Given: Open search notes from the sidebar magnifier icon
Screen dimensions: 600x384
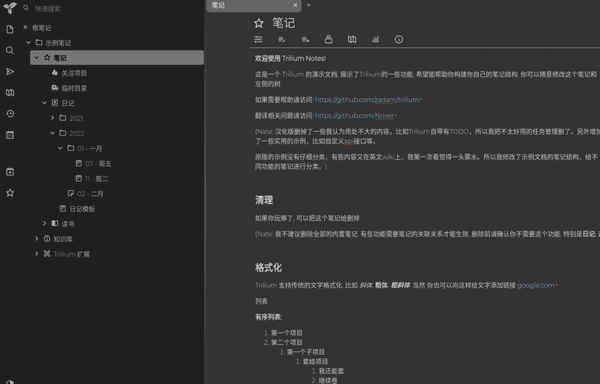Looking at the screenshot, I should click(10, 50).
